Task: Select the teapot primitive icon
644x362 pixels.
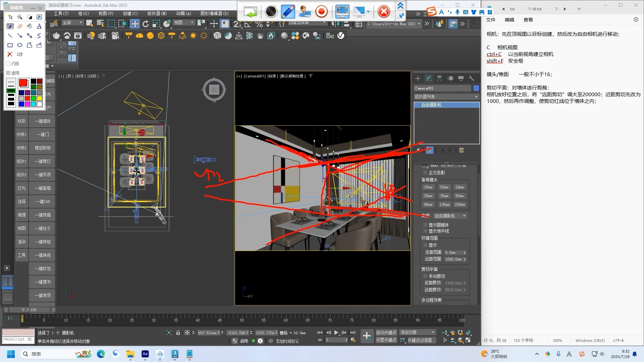Action: pyautogui.click(x=56, y=36)
